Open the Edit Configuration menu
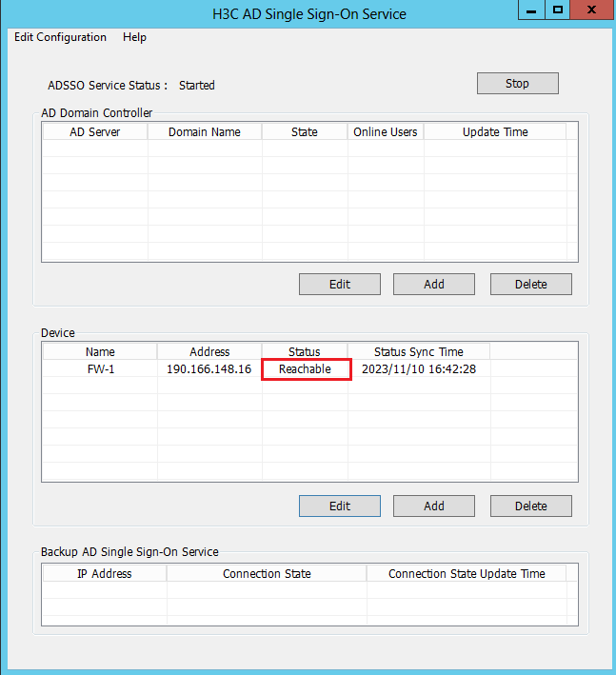The width and height of the screenshot is (616, 675). click(x=60, y=37)
